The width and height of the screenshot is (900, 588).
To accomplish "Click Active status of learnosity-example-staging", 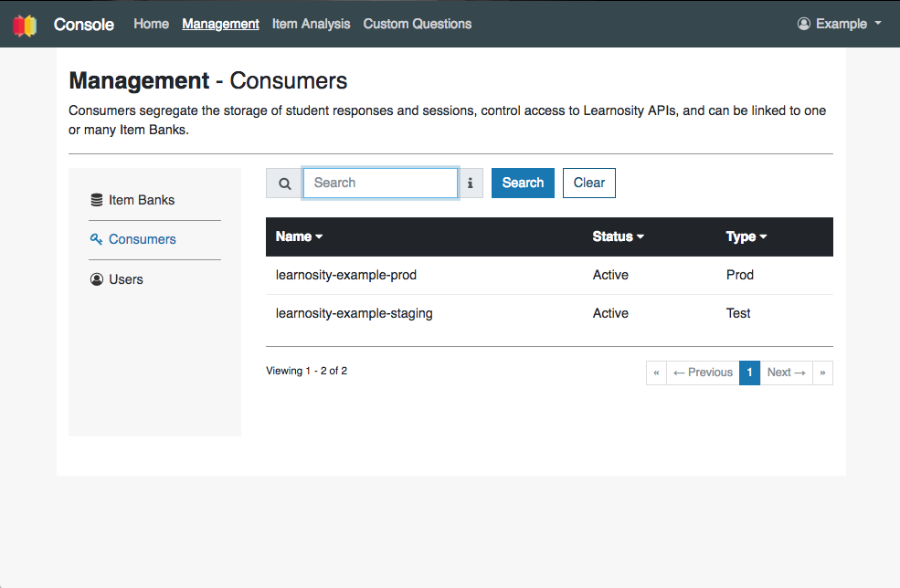I will (x=610, y=313).
